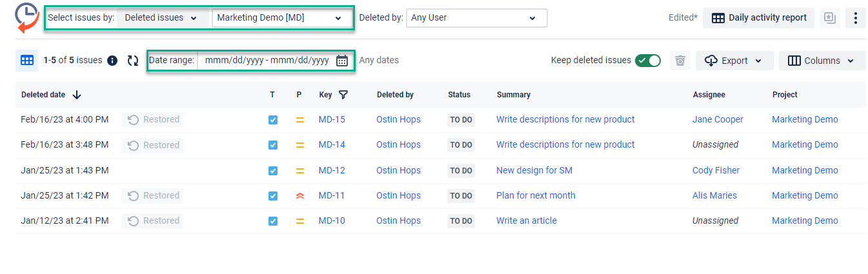This screenshot has width=868, height=274.
Task: Expand the Deleted issues dropdown
Action: tap(161, 18)
